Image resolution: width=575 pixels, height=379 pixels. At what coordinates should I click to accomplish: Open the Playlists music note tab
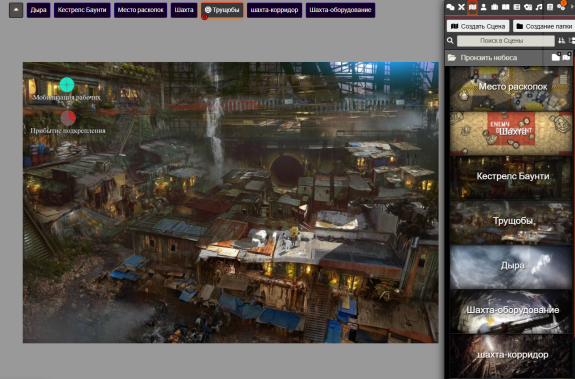(539, 7)
